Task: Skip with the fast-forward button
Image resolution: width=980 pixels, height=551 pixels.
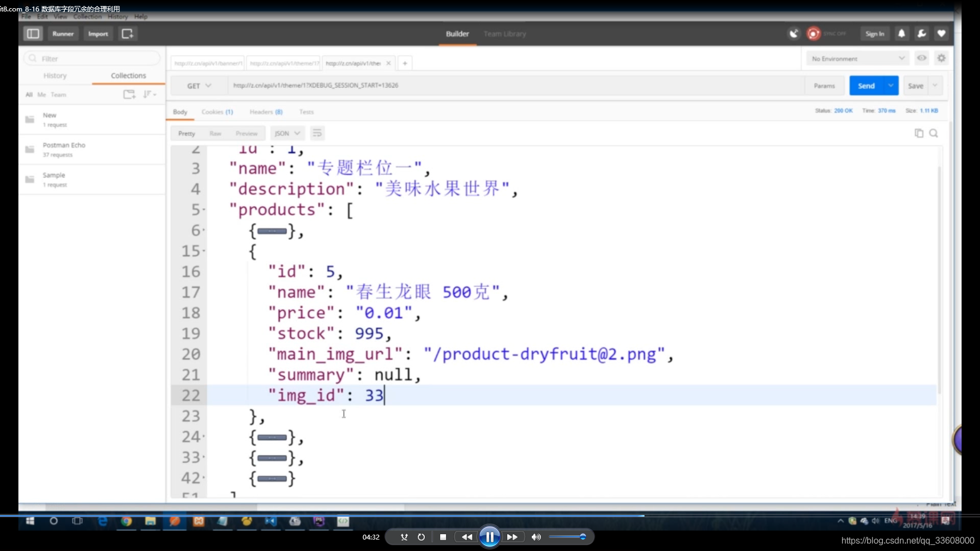Action: pyautogui.click(x=512, y=537)
